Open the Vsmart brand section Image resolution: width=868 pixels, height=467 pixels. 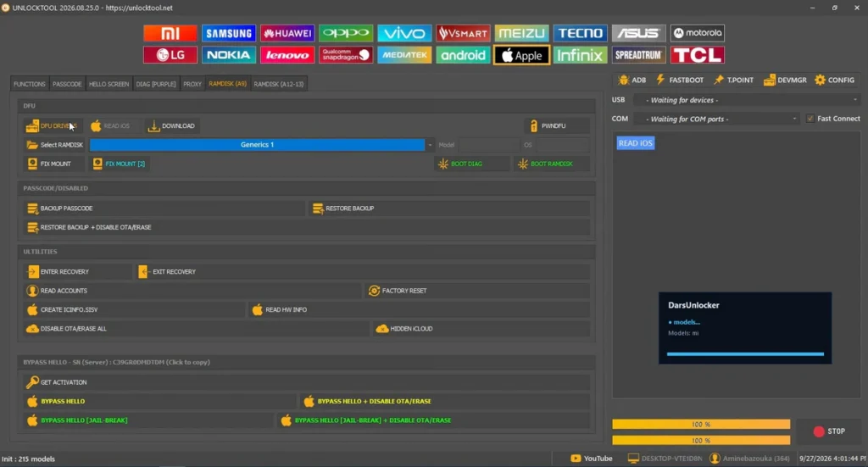click(x=464, y=33)
